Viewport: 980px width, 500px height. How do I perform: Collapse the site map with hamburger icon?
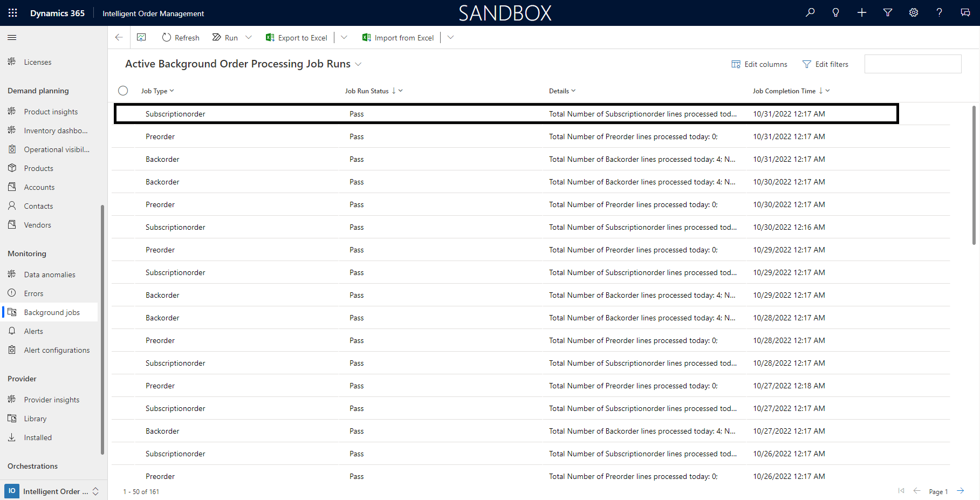point(11,37)
